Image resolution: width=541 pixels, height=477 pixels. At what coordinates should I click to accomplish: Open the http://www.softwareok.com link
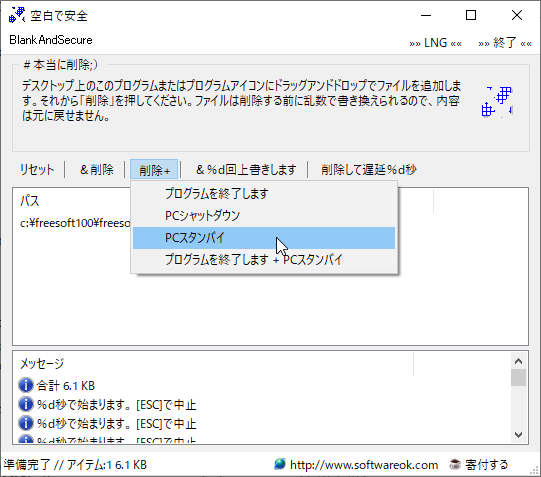tap(364, 465)
